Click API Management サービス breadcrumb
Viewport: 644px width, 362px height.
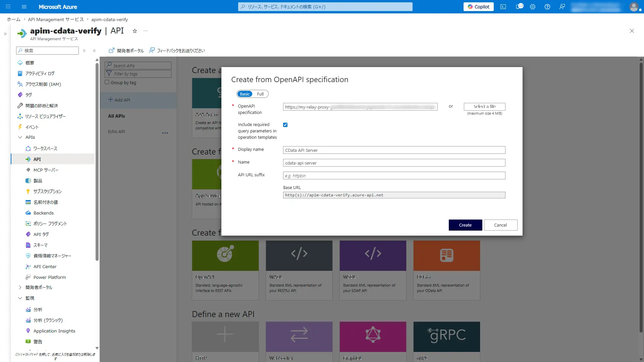click(56, 19)
